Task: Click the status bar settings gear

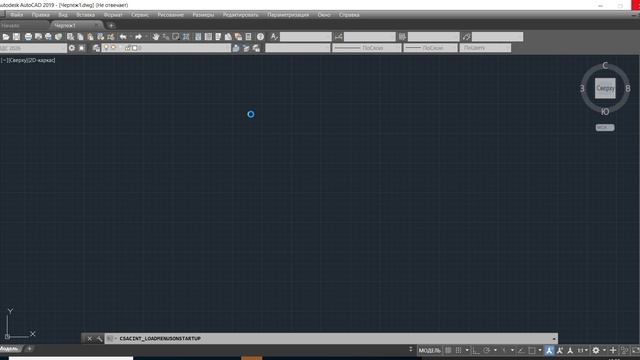Action: coord(596,350)
